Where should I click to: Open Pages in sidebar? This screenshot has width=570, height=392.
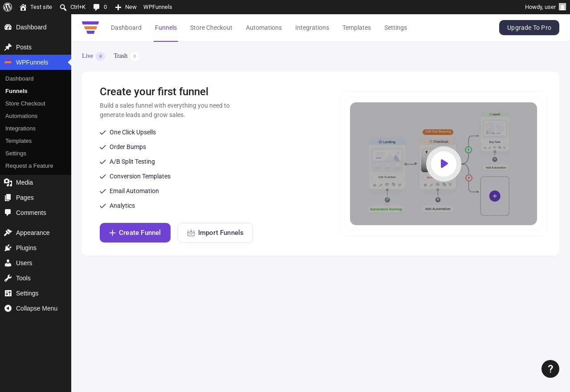click(36, 198)
